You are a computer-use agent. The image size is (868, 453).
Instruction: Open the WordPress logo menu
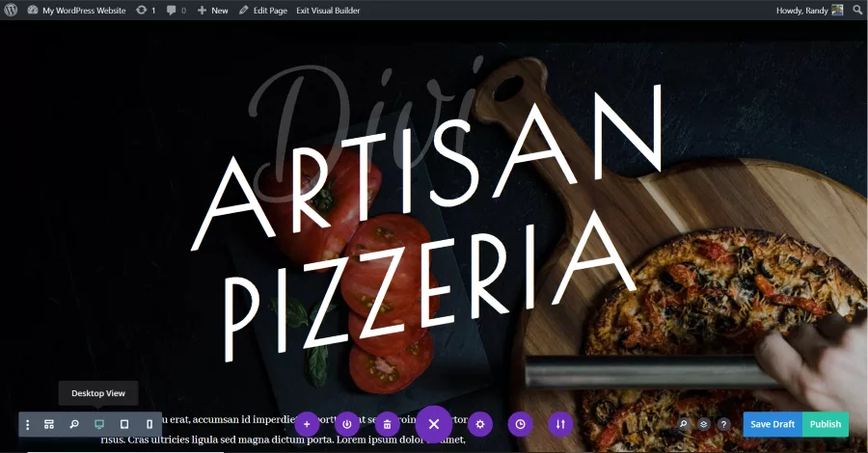coord(11,10)
